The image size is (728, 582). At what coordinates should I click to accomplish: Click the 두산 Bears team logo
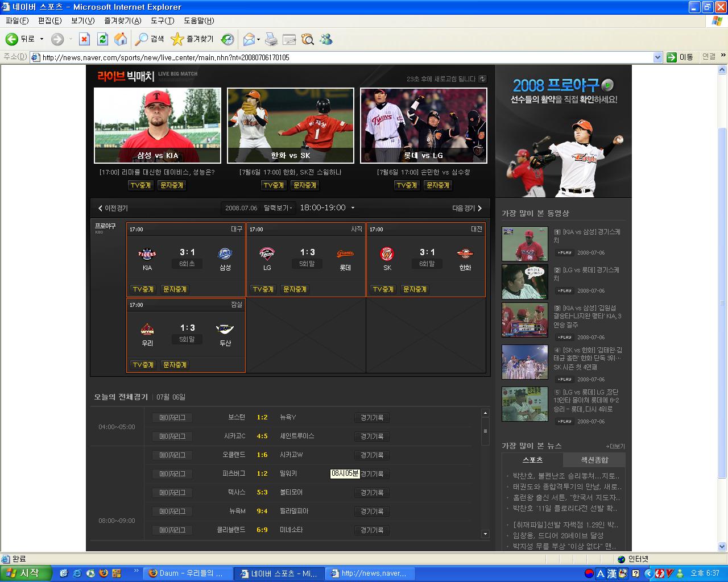coord(225,329)
